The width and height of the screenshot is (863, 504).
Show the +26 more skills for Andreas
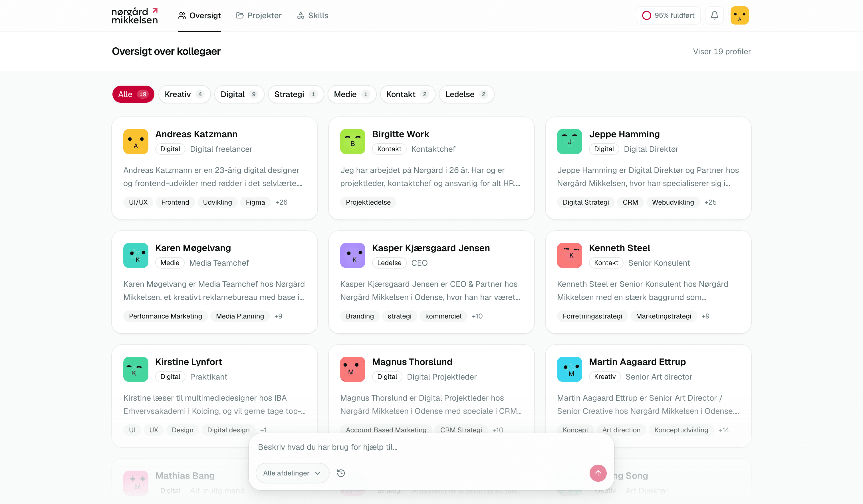pos(281,202)
